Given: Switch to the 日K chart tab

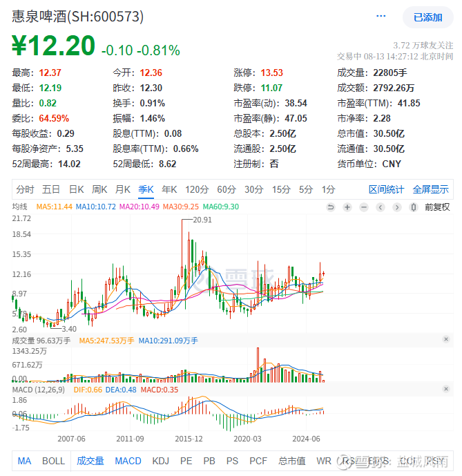Looking at the screenshot, I should [76, 189].
